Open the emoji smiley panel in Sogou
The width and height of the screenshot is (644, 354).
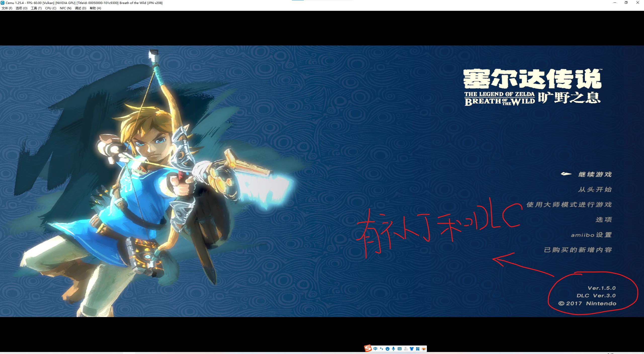(x=387, y=349)
